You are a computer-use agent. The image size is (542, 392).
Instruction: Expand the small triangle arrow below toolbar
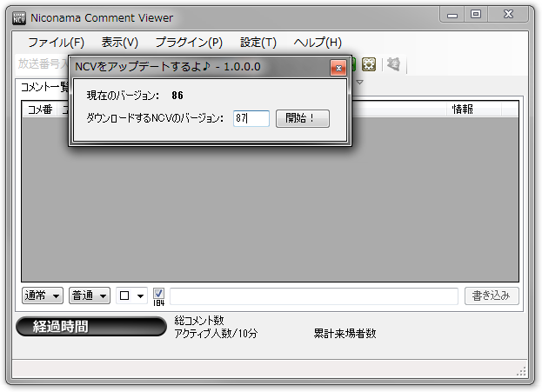point(359,83)
